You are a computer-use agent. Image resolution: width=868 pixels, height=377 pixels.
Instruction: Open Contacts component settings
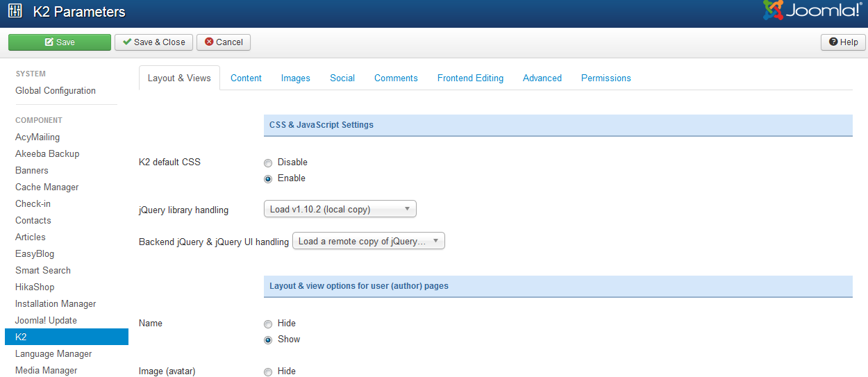(33, 221)
